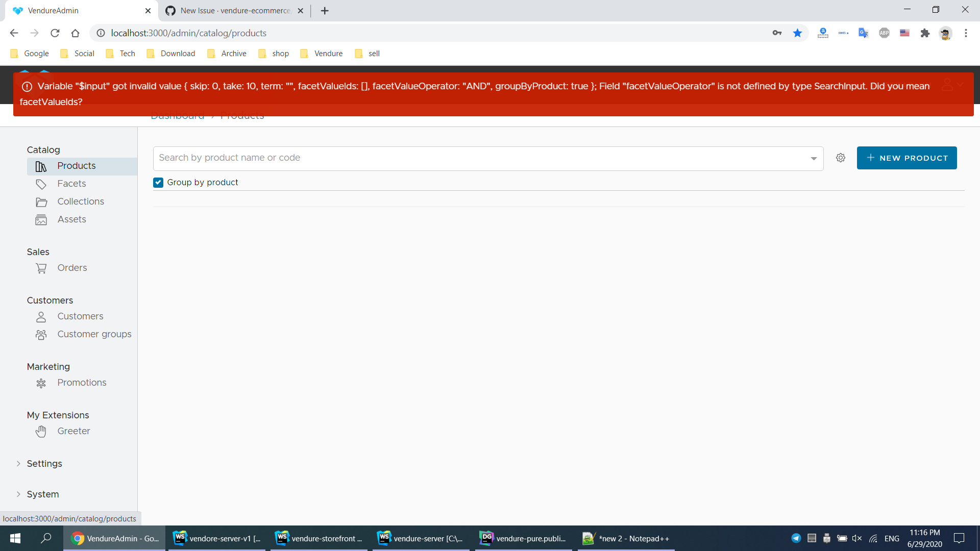The image size is (980, 551).
Task: Reload the current page
Action: [x=55, y=33]
